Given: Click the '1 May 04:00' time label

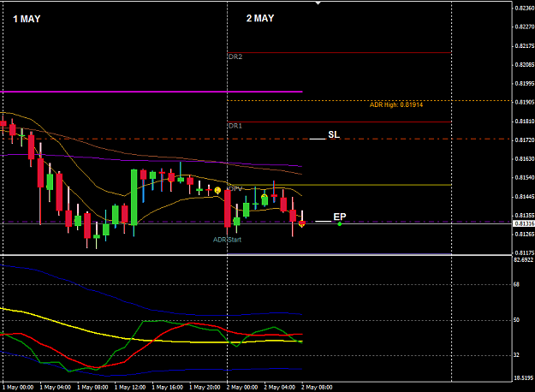Looking at the screenshot, I should point(56,387).
